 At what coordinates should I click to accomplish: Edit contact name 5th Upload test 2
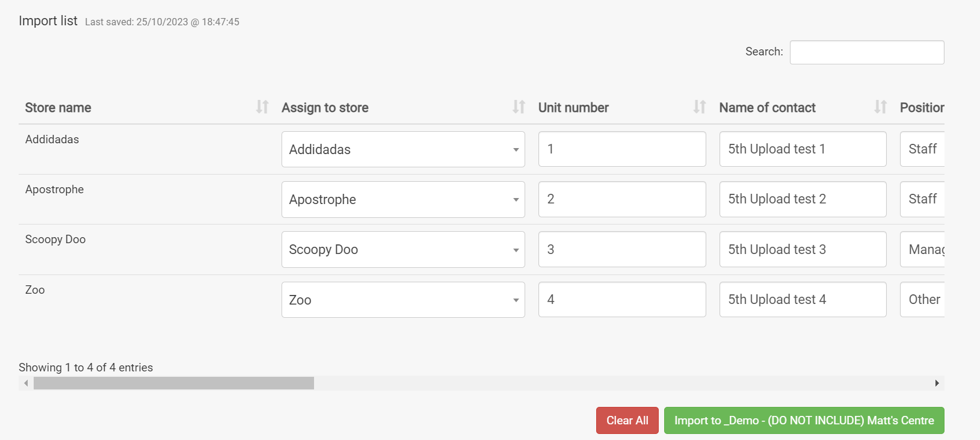pyautogui.click(x=802, y=199)
